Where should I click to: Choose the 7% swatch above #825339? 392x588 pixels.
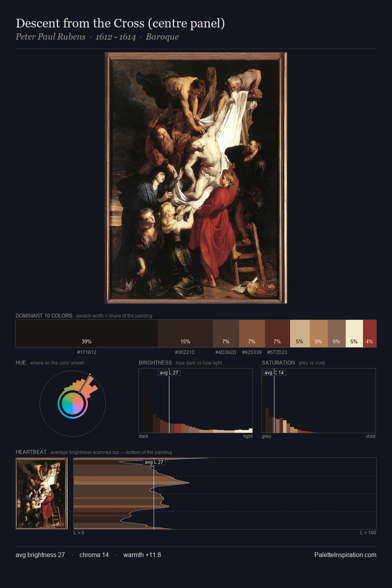252,334
